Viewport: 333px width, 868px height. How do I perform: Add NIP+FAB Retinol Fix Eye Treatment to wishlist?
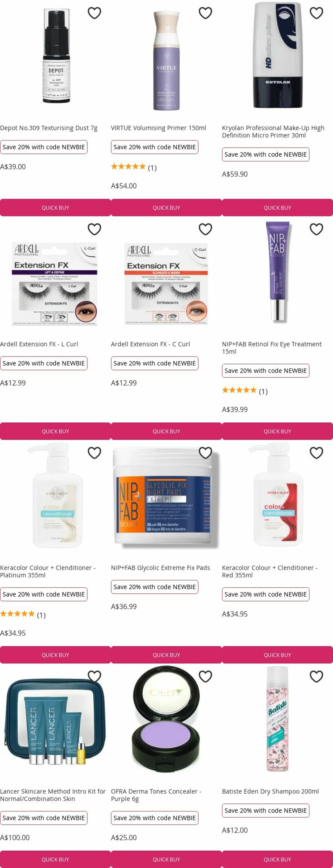click(x=316, y=229)
